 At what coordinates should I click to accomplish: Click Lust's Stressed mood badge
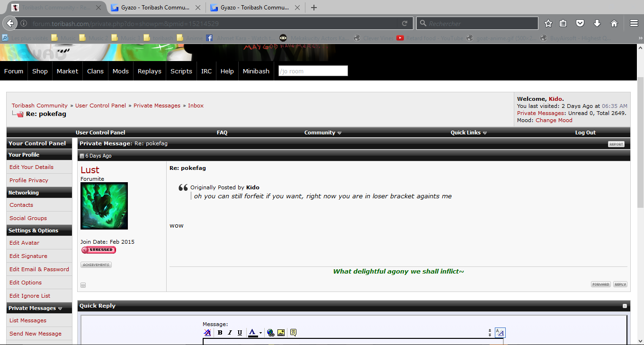(x=98, y=250)
